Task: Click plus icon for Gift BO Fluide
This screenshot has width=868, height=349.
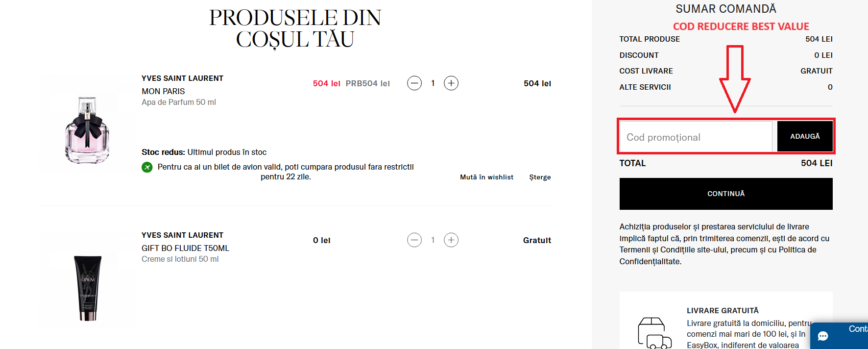Action: 451,240
